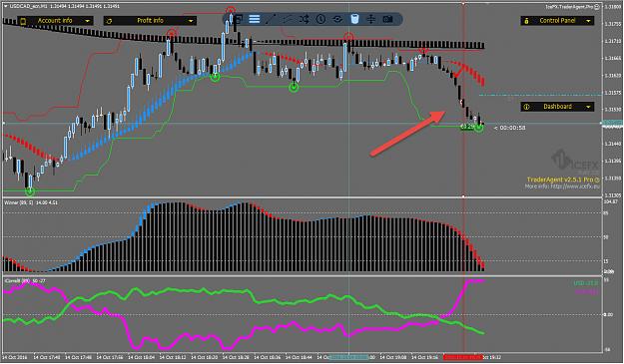Open the Dashboard panel label
The height and width of the screenshot is (364, 624).
557,107
